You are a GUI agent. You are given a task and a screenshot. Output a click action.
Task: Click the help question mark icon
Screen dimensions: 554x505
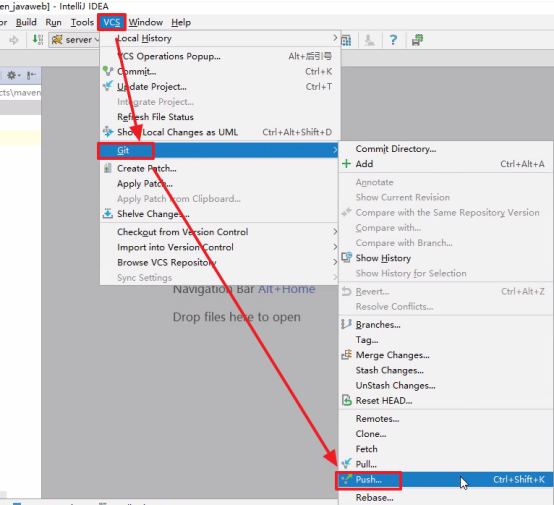click(393, 40)
